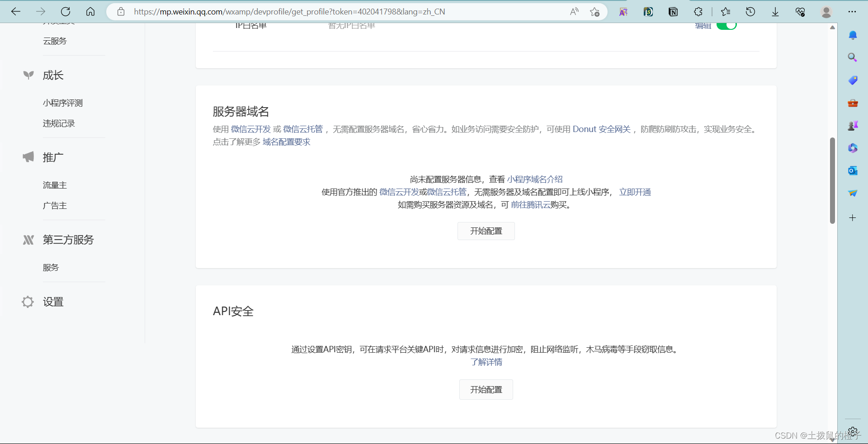Open browser settings and more menu
The height and width of the screenshot is (444, 868).
click(852, 12)
